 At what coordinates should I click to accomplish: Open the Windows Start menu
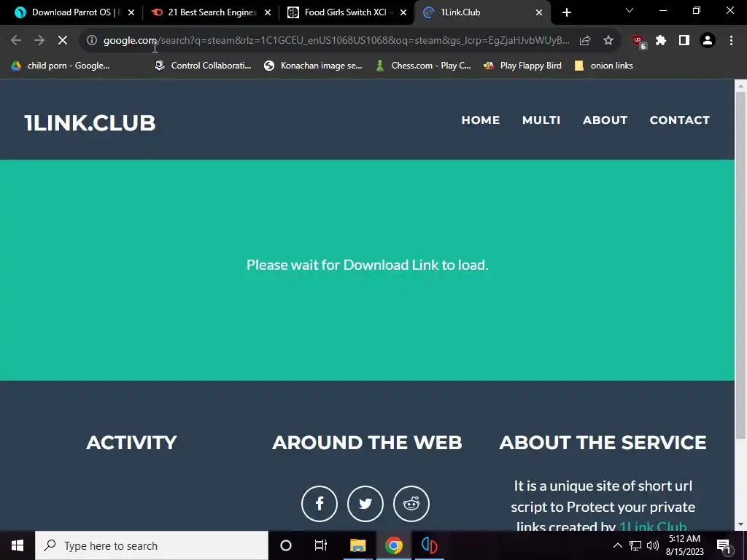(x=18, y=545)
